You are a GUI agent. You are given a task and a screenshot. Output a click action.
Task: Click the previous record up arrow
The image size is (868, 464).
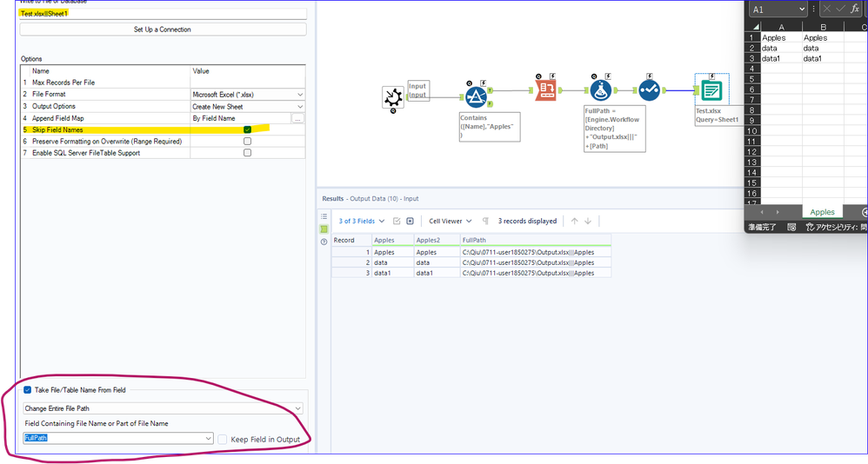coord(575,221)
